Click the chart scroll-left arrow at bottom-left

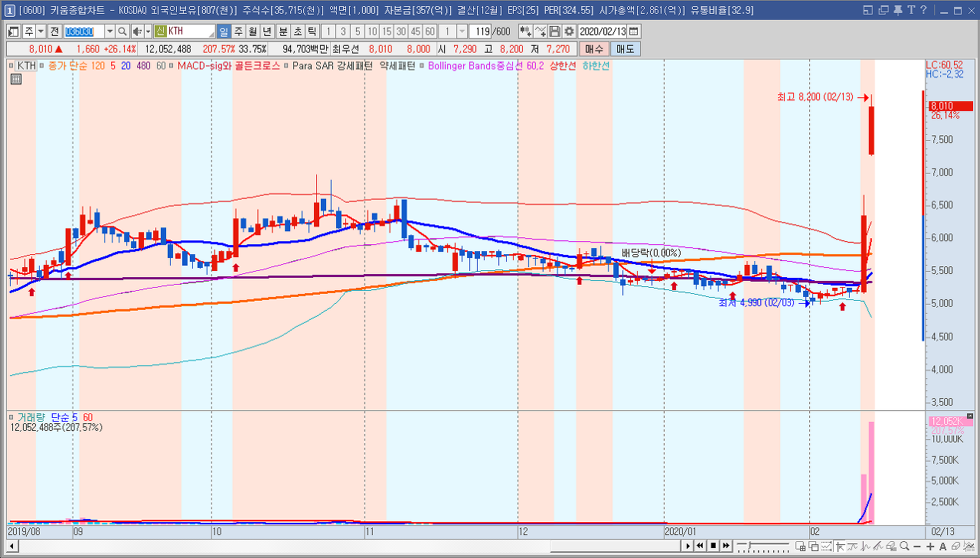pos(11,546)
